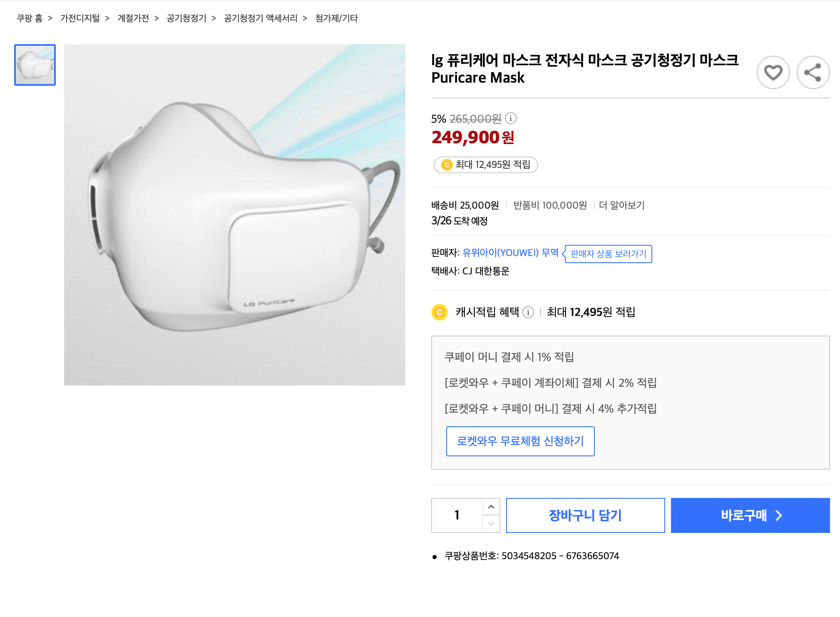Screen dimensions: 840x617
Task: Select the mask product thumbnail
Action: [35, 65]
